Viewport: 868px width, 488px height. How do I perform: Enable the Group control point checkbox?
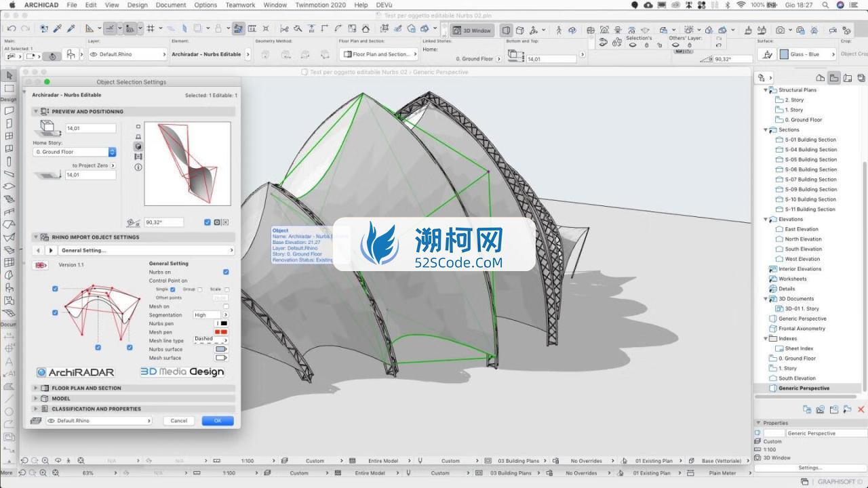pos(199,289)
